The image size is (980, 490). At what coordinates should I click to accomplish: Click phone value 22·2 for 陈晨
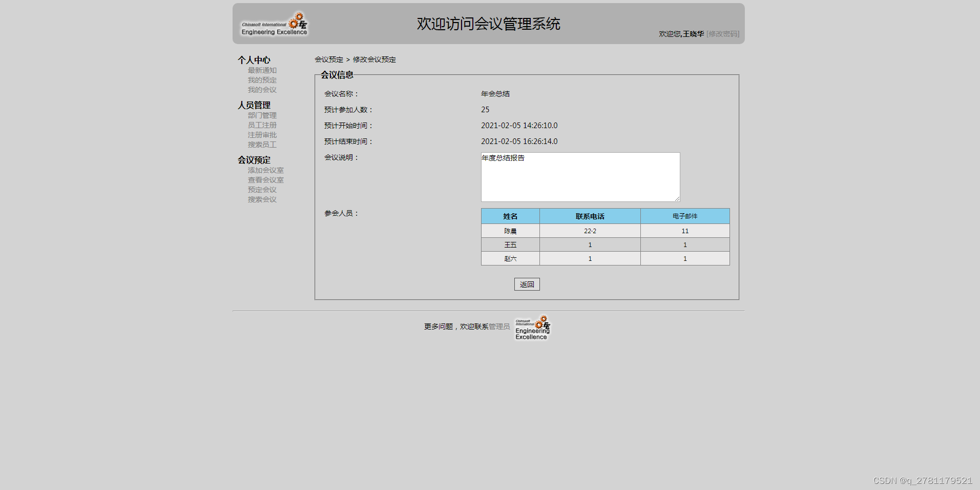point(590,231)
